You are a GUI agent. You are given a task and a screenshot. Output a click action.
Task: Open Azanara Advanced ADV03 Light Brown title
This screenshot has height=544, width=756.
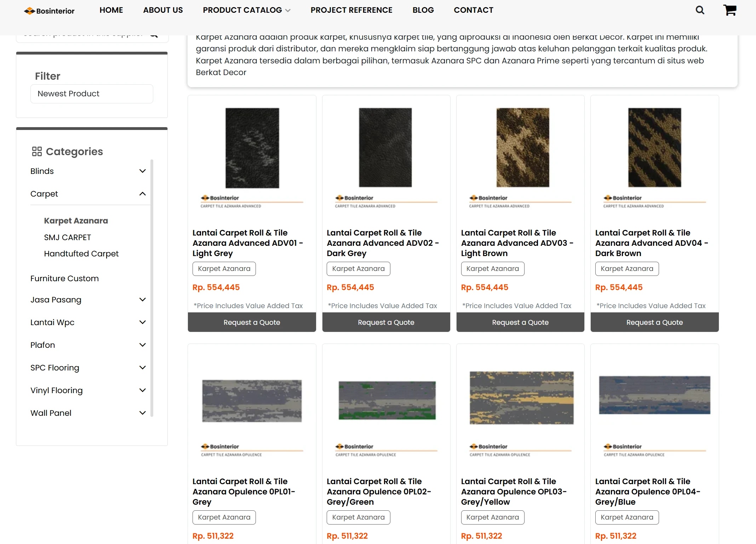pos(517,243)
